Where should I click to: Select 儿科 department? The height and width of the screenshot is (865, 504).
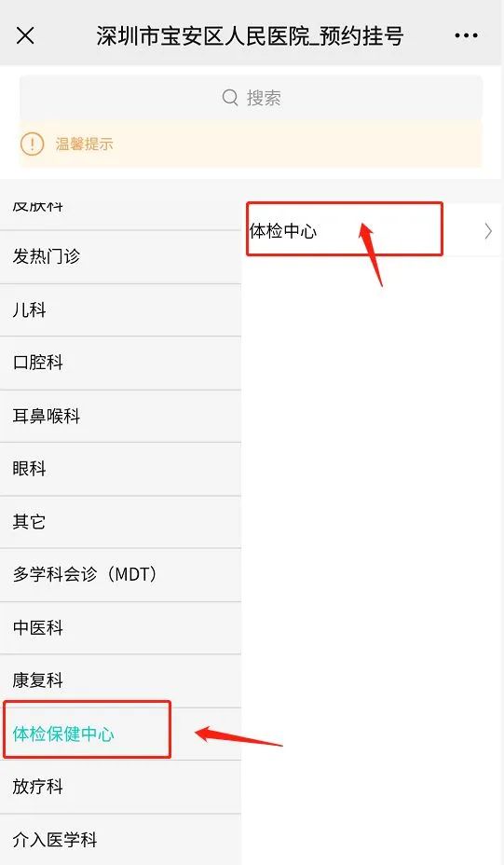(x=120, y=309)
